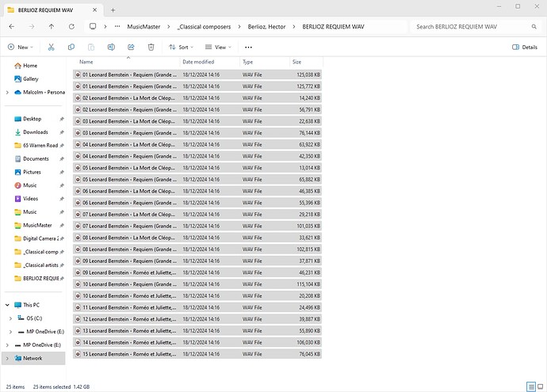547x392 pixels.
Task: Select 07 Requiem file 101,035 KB
Action: (197, 226)
